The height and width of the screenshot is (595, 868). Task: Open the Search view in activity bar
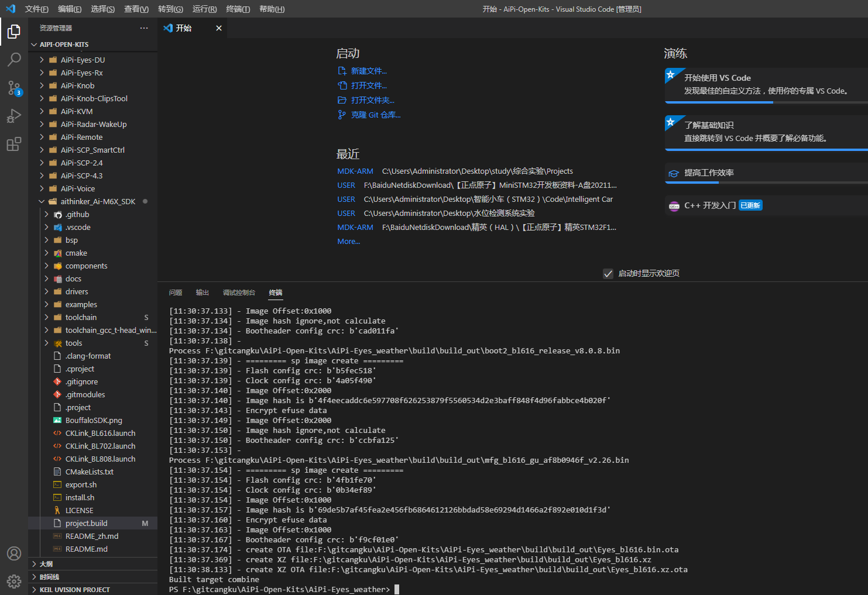[x=14, y=59]
